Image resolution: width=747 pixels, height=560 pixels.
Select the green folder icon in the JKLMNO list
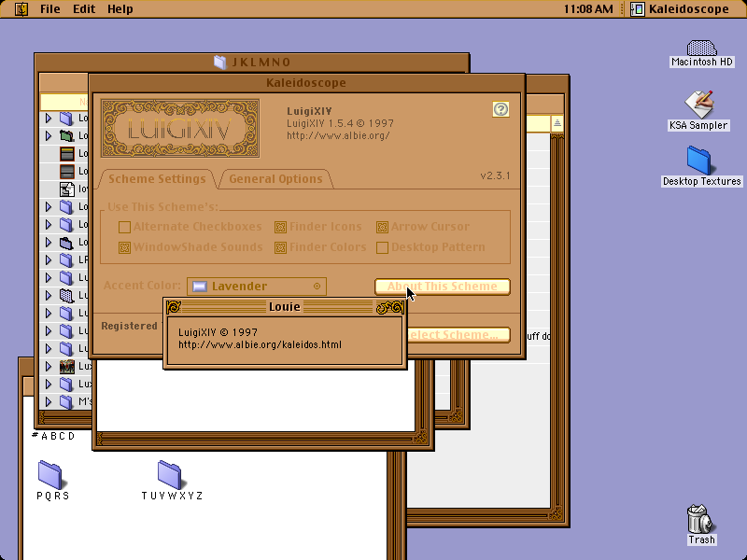pyautogui.click(x=66, y=135)
